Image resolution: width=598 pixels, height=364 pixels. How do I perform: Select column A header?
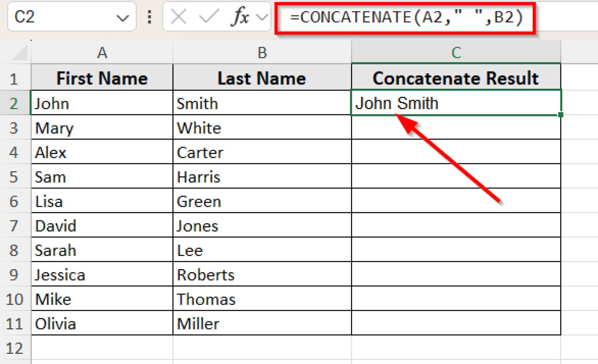tap(102, 53)
